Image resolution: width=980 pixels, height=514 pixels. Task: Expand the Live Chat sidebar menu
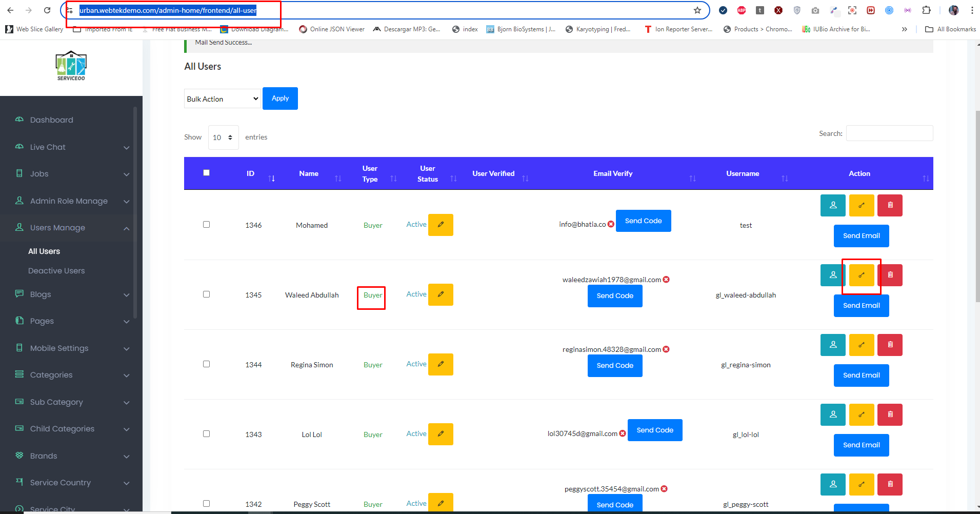pos(72,147)
